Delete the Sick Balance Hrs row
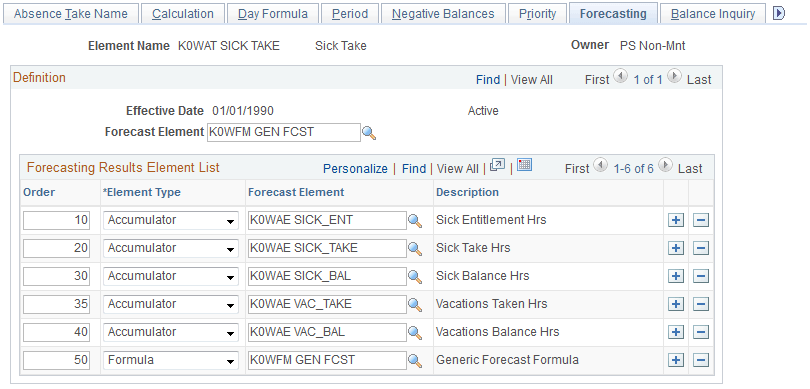 [x=700, y=276]
